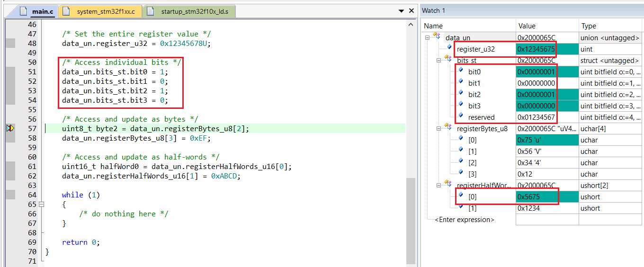This screenshot has width=644, height=267.
Task: Click the bit0 bitfield member icon
Action: 460,70
